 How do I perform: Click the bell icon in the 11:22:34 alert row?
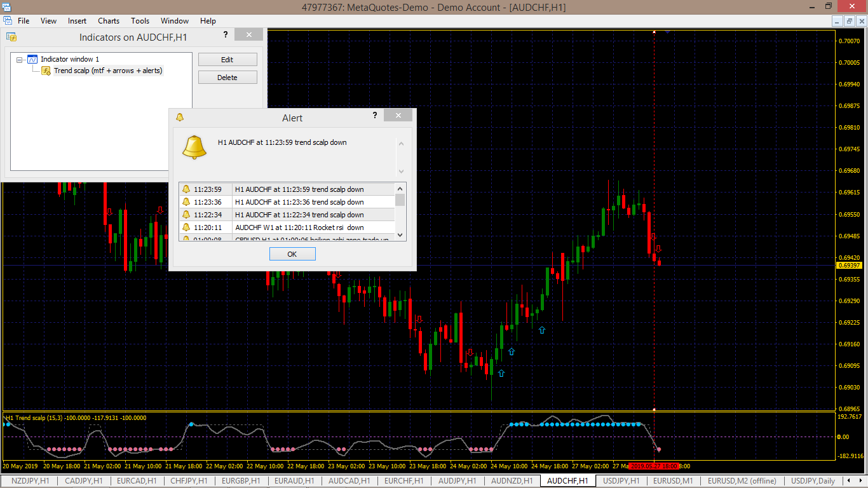[x=186, y=215]
